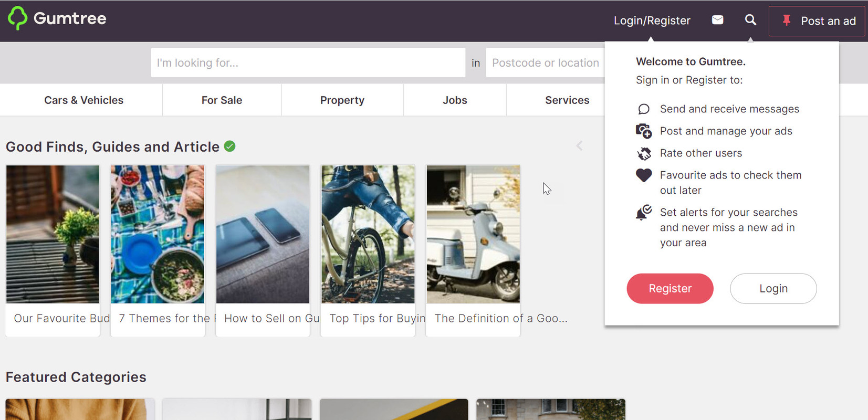Click the green verified checkmark badge

[229, 146]
